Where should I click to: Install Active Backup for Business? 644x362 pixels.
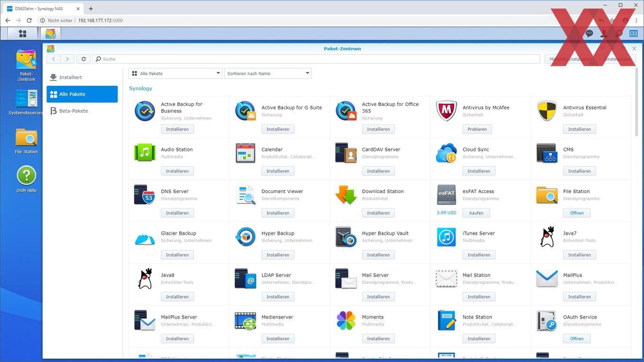click(177, 129)
